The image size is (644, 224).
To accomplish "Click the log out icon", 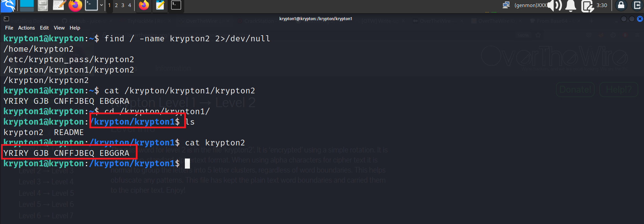I will coord(637,5).
